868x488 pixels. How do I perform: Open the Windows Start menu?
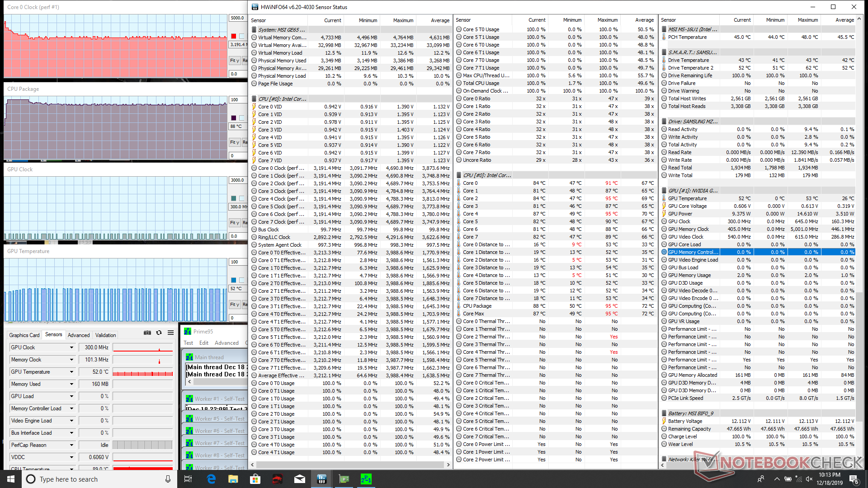click(x=10, y=479)
